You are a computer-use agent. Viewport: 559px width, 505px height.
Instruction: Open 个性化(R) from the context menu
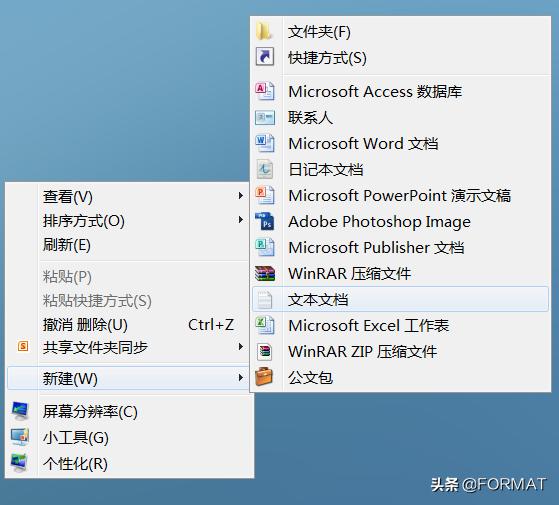click(x=128, y=464)
